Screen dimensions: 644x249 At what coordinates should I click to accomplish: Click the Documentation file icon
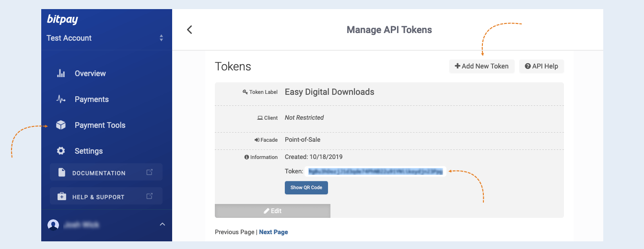(x=61, y=172)
